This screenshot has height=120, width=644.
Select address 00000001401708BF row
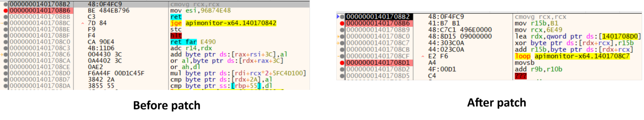click(x=40, y=36)
